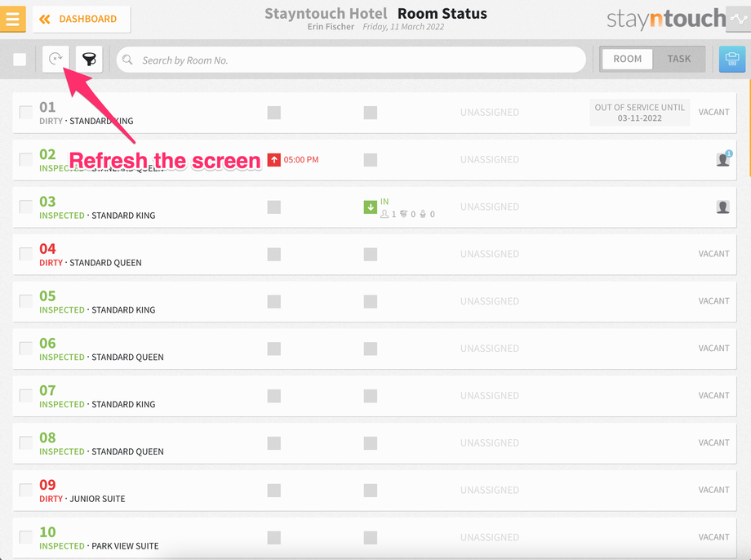Select checkbox for room 07
Image resolution: width=751 pixels, height=560 pixels.
click(25, 396)
